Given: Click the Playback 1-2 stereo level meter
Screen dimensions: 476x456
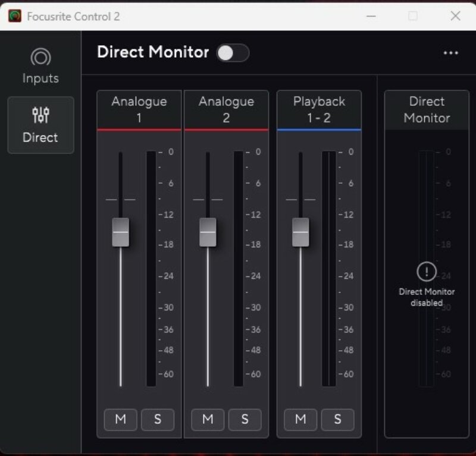Looking at the screenshot, I should tap(329, 269).
